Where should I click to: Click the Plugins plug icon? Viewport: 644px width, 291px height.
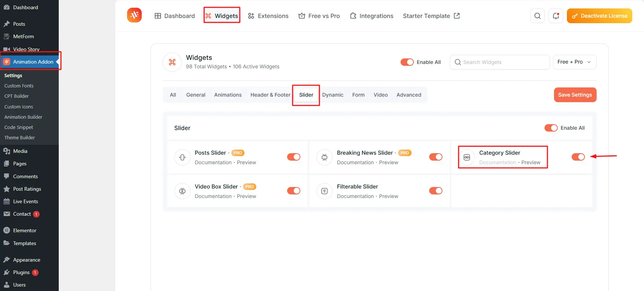tap(7, 272)
